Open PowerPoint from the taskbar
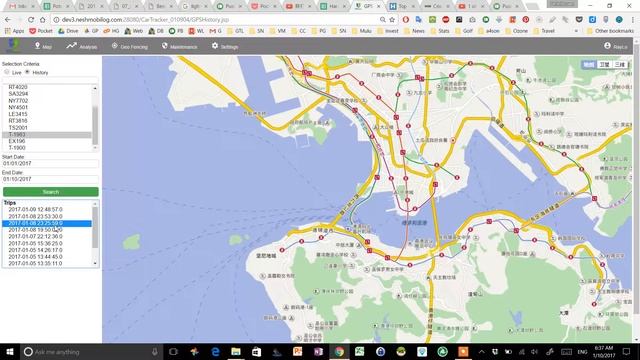Viewport: 640px width, 360px height. 298,351
